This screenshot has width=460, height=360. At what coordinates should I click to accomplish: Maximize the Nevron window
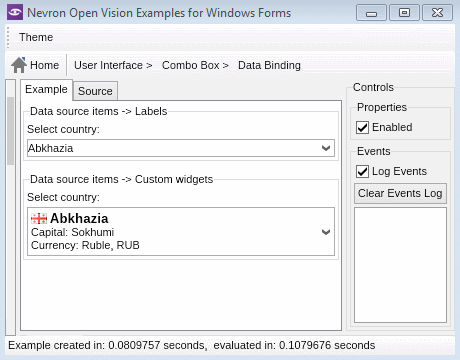404,13
